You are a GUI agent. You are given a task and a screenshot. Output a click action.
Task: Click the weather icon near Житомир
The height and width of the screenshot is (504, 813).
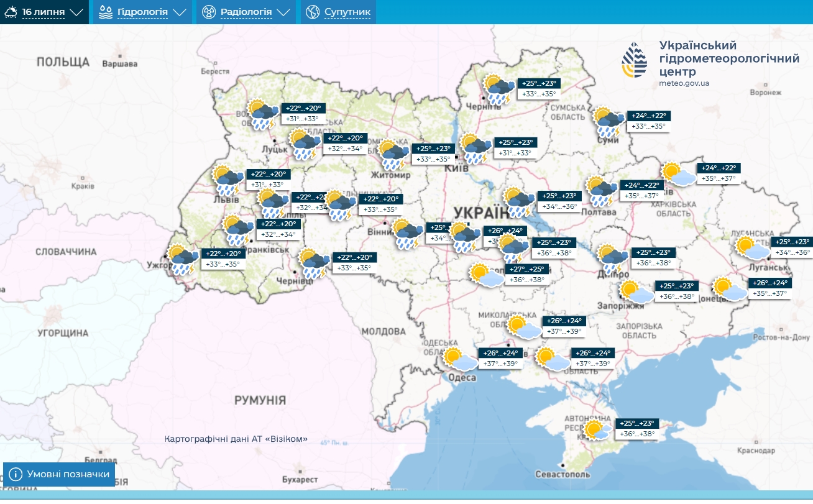(393, 155)
